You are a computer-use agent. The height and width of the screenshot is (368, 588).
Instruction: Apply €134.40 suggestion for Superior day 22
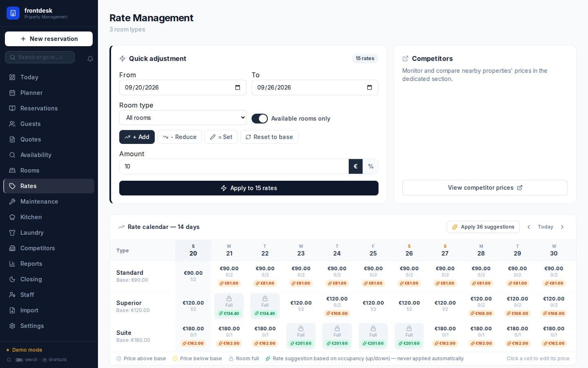(x=265, y=314)
